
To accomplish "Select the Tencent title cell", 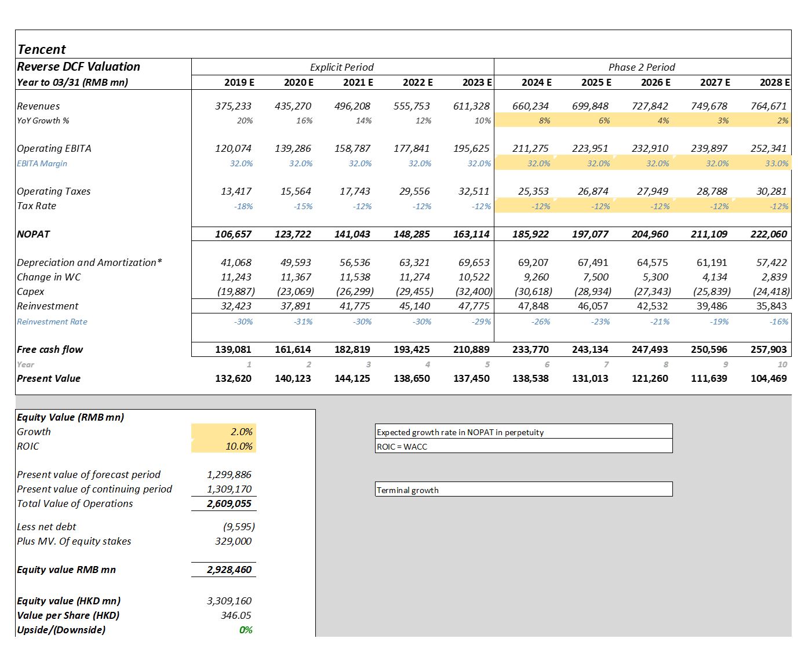I will [x=42, y=49].
